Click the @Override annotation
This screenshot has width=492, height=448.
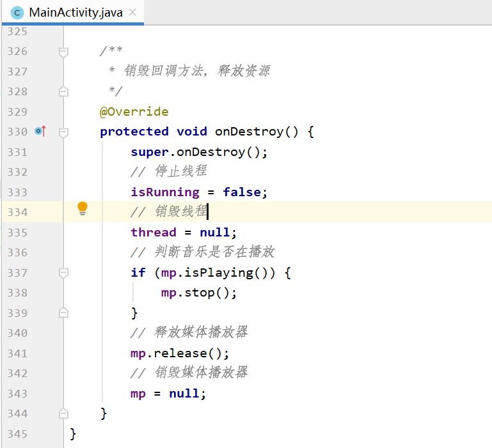134,112
